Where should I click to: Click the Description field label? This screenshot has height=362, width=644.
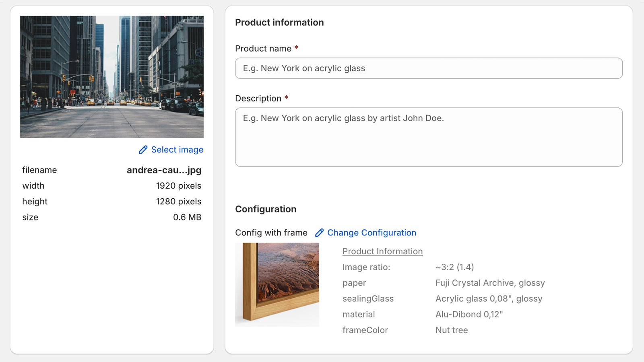(258, 99)
